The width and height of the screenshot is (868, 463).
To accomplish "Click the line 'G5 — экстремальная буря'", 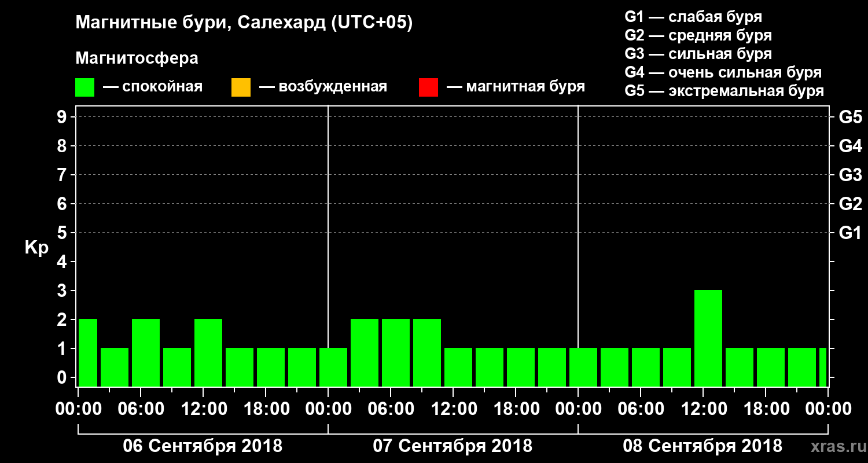I will [x=724, y=91].
